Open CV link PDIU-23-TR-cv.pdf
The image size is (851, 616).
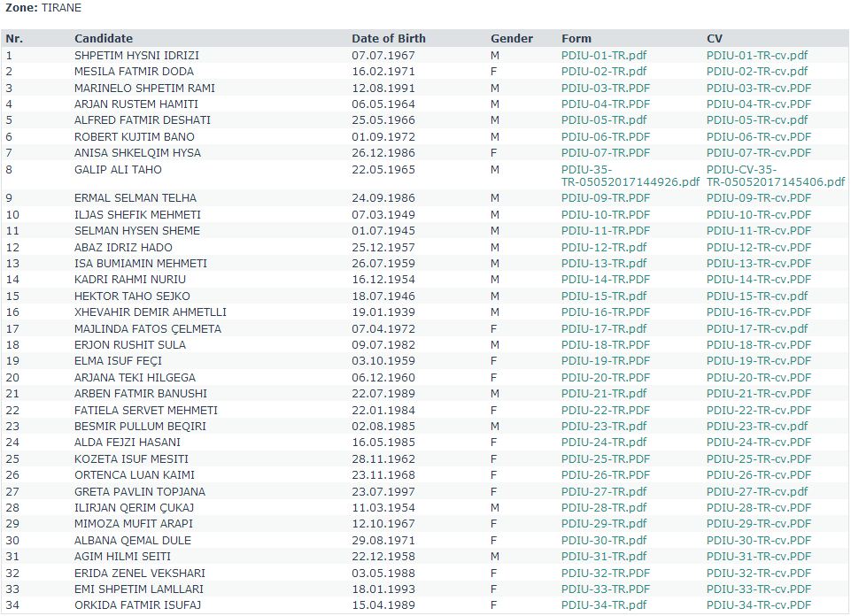[x=756, y=427]
